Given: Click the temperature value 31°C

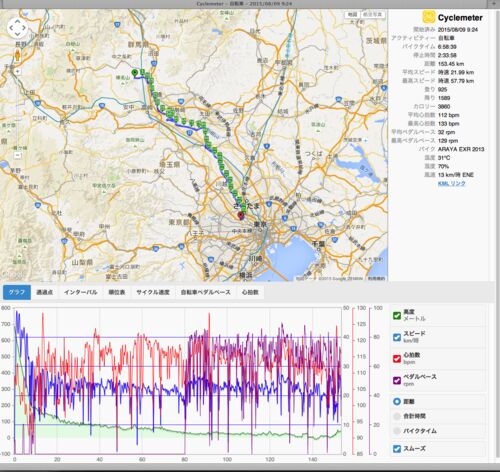Looking at the screenshot, I should [x=444, y=158].
